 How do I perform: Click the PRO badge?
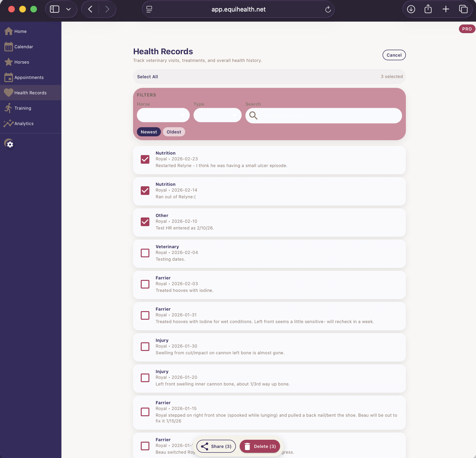pos(467,29)
